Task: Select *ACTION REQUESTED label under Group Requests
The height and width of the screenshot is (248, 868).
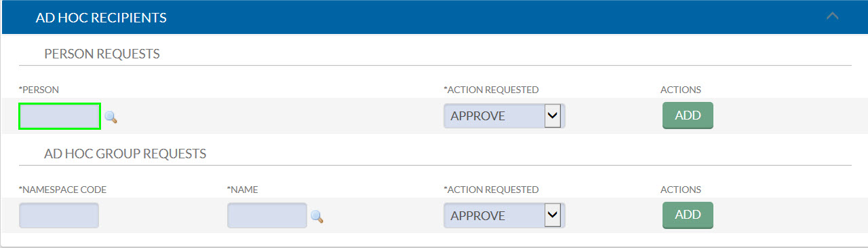Action: coord(491,190)
